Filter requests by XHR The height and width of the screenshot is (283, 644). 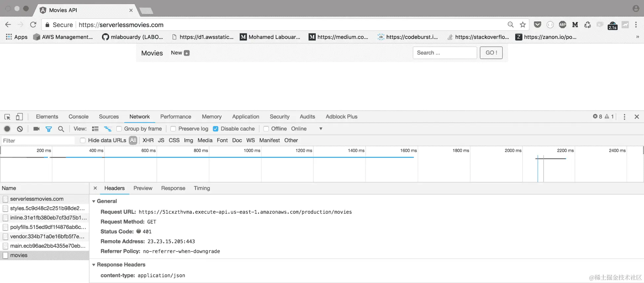[148, 140]
